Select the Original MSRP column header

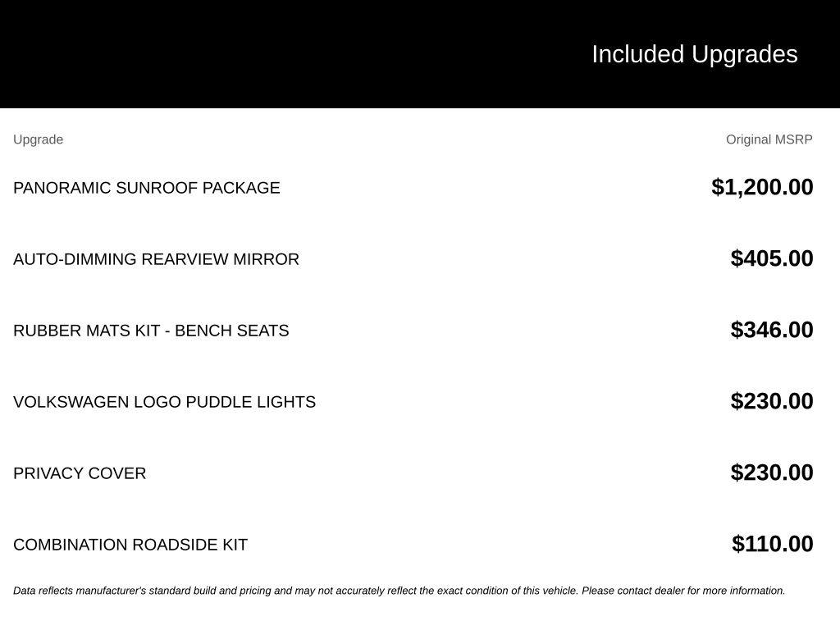pos(769,139)
